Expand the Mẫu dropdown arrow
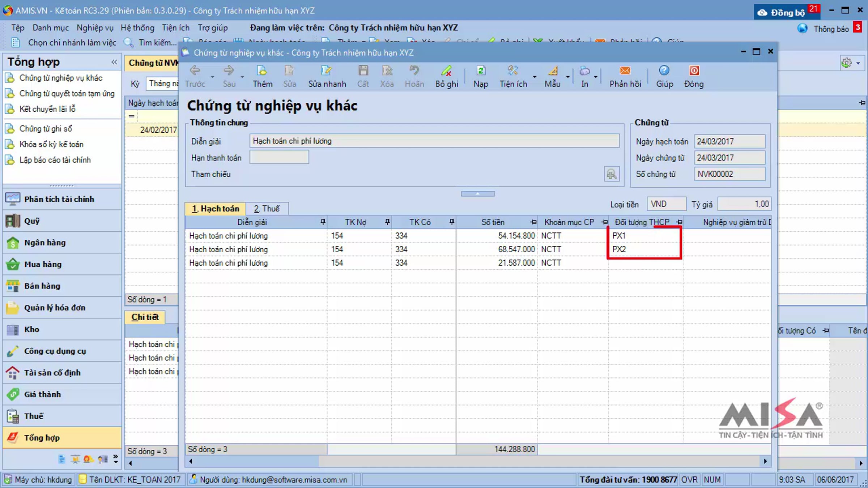This screenshot has width=868, height=488. tap(568, 77)
